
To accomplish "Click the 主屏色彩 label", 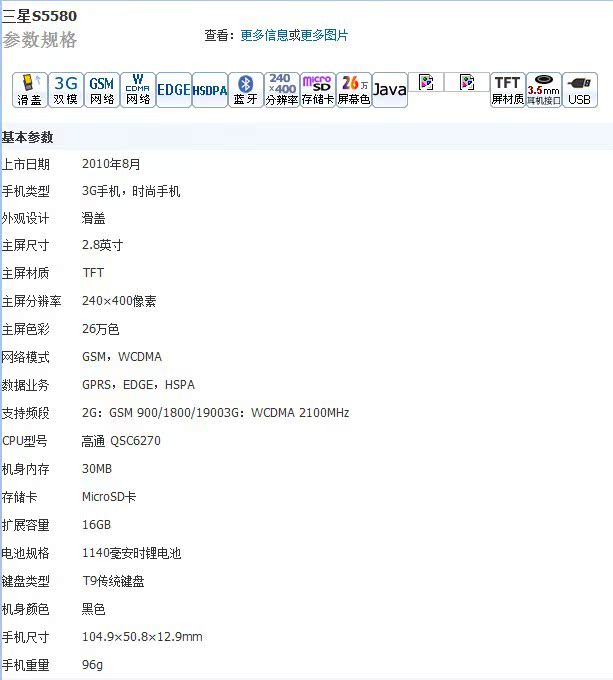I will tap(26, 329).
